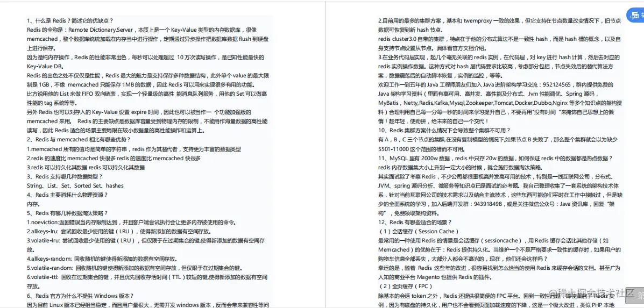Click the heading '6、Redis 官方为什么不提供 Windows 版本？'
This screenshot has width=644, height=308.
coord(81,295)
